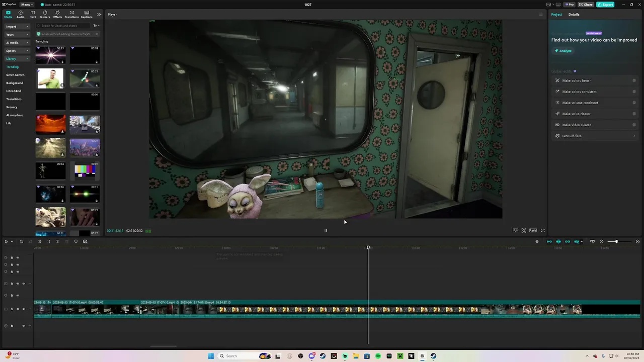The height and width of the screenshot is (362, 644).
Task: Select the green shirt man library thumbnail
Action: coord(50,78)
